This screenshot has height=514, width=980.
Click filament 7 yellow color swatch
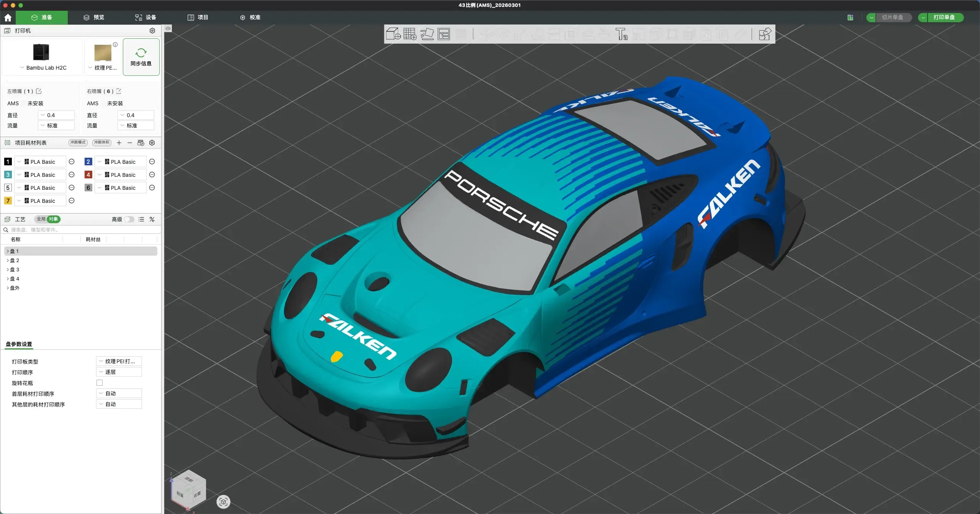pos(8,201)
